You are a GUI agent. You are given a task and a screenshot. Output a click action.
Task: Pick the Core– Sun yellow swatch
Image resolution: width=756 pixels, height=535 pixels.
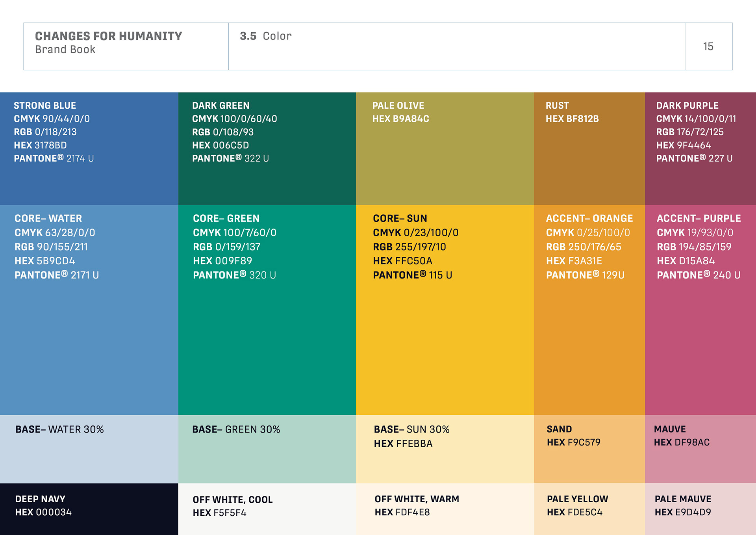(445, 310)
